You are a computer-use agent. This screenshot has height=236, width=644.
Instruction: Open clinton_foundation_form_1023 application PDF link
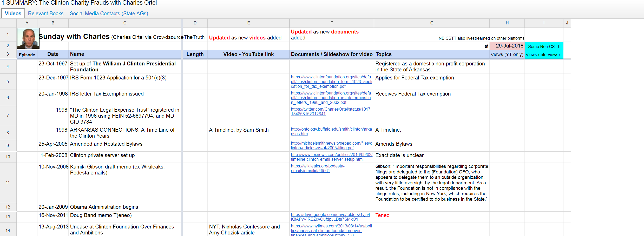point(331,82)
